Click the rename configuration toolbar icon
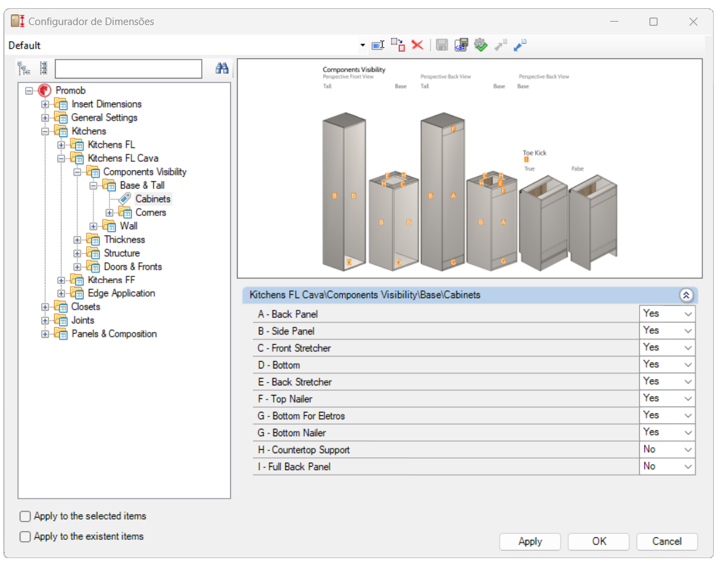This screenshot has width=728, height=569. (378, 45)
